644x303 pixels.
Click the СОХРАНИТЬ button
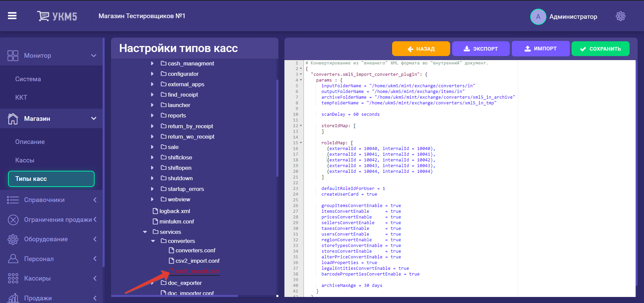600,49
